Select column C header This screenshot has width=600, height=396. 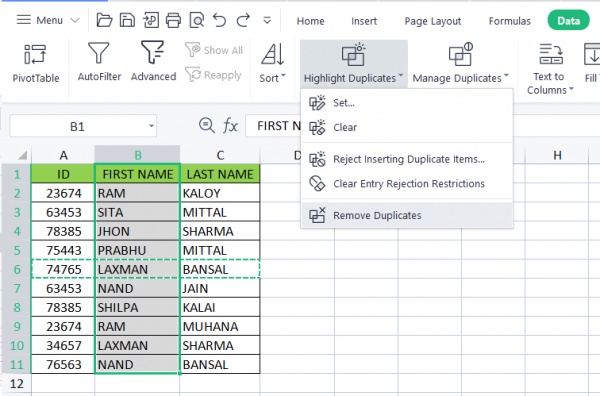tap(220, 155)
